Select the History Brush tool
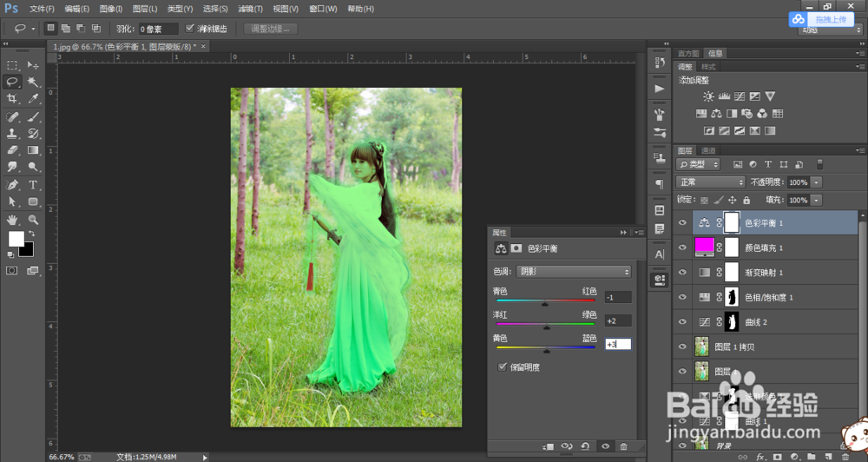 [33, 134]
